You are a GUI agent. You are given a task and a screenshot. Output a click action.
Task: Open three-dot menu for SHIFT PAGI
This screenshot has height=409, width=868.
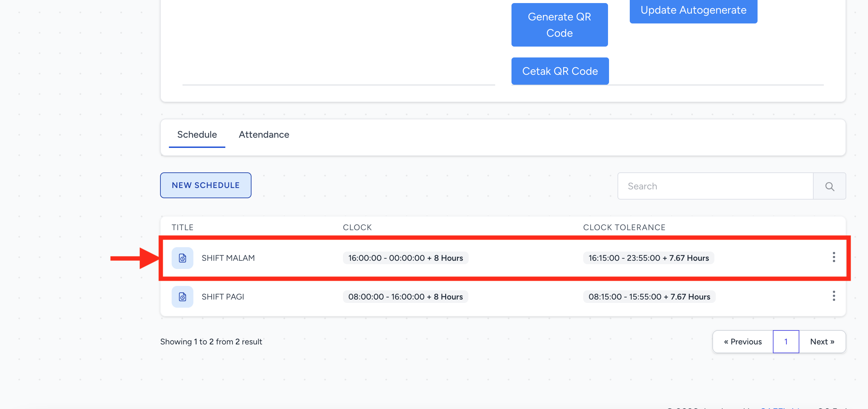834,296
